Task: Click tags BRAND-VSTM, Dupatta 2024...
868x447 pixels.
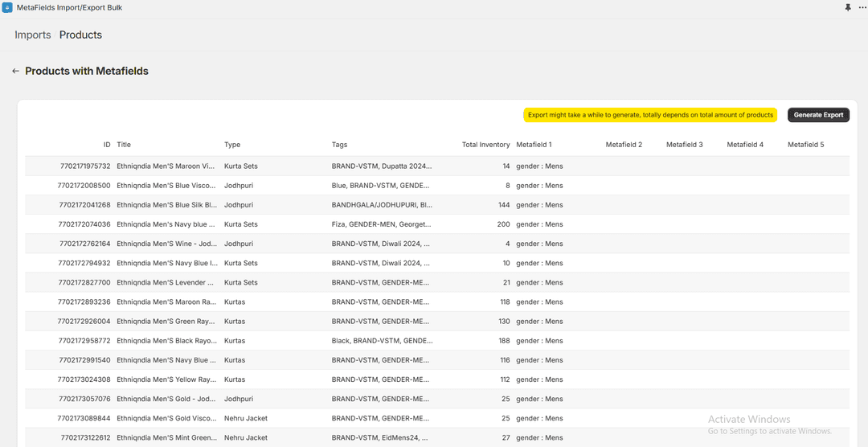Action: (382, 166)
